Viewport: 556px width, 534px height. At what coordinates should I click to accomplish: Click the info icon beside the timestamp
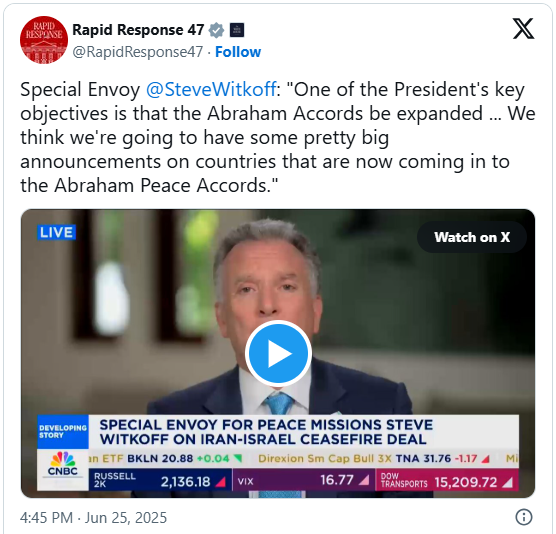coord(524,517)
